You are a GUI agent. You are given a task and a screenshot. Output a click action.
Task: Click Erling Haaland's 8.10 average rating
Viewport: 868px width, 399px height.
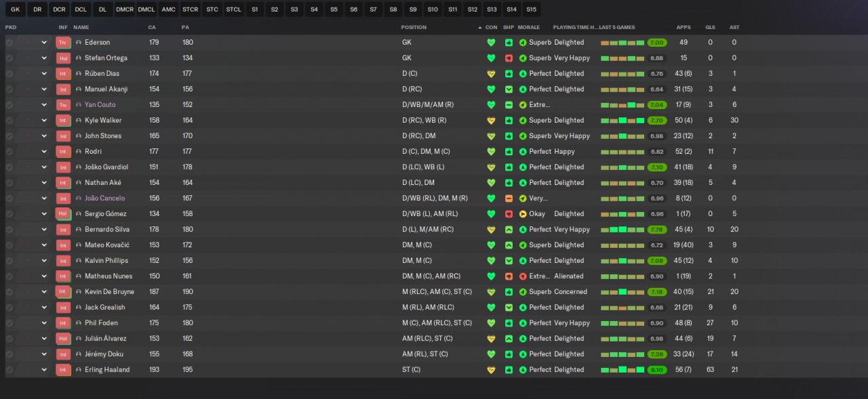tap(657, 369)
